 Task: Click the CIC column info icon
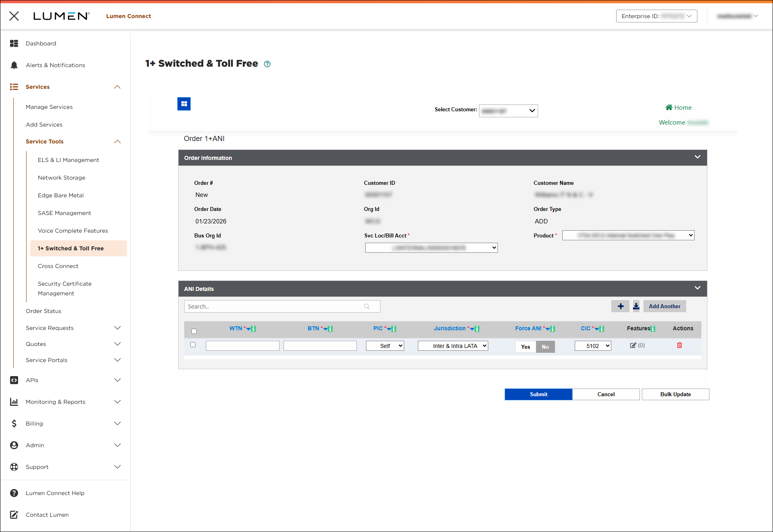602,329
